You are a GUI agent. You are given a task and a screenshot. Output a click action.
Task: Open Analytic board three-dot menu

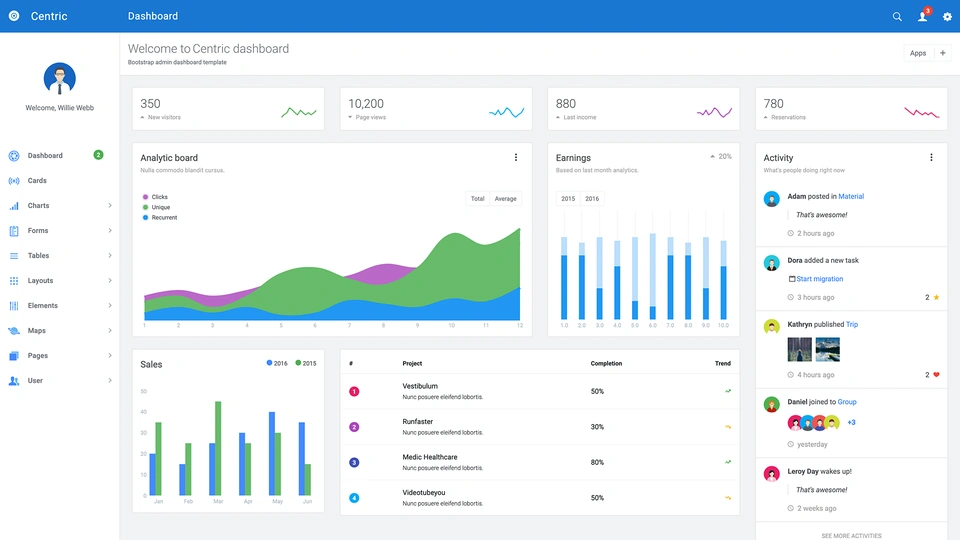click(516, 157)
